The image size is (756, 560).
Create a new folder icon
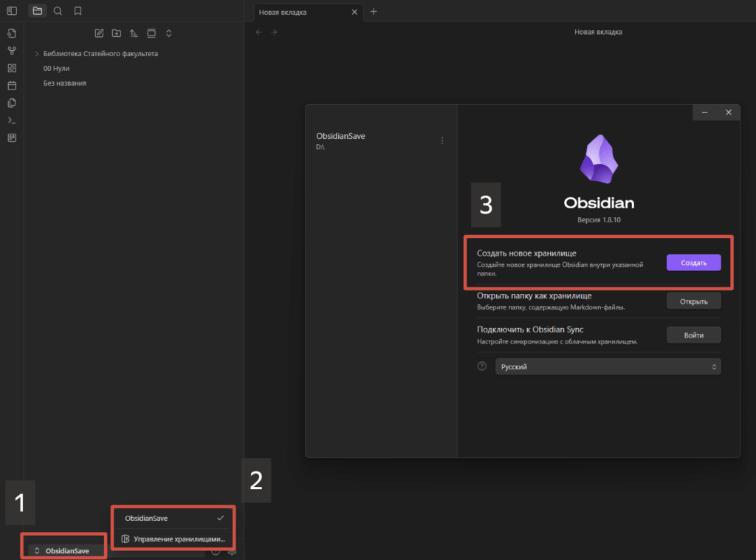116,33
